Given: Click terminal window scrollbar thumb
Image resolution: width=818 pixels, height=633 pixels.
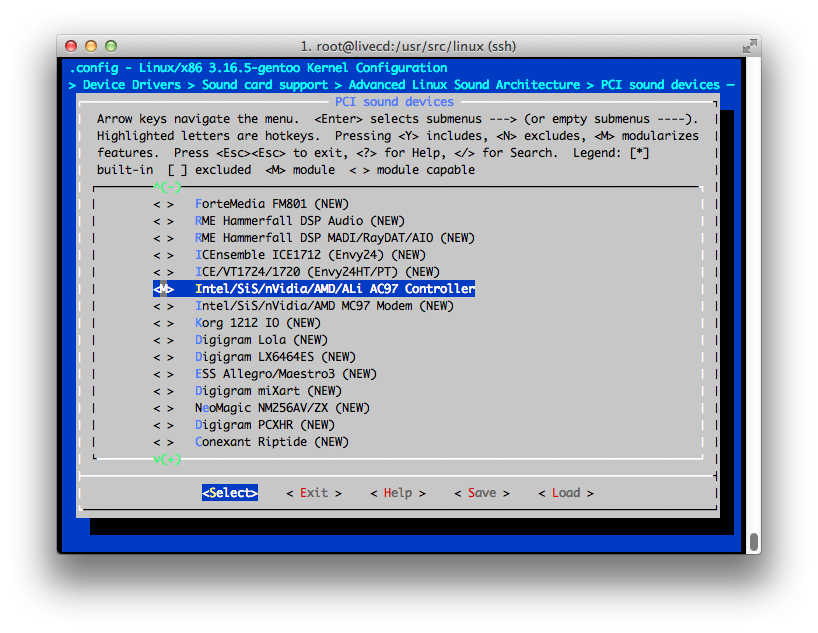Looking at the screenshot, I should coord(753,542).
